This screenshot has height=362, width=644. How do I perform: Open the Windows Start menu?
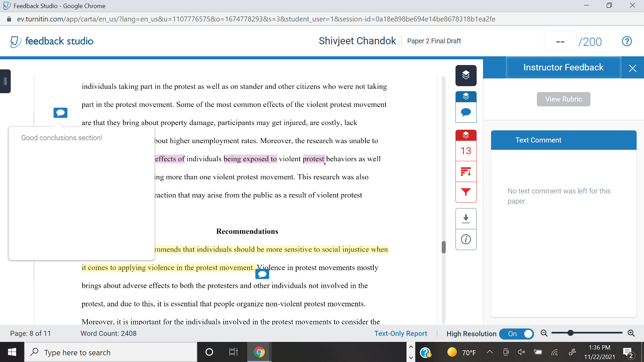(x=12, y=352)
